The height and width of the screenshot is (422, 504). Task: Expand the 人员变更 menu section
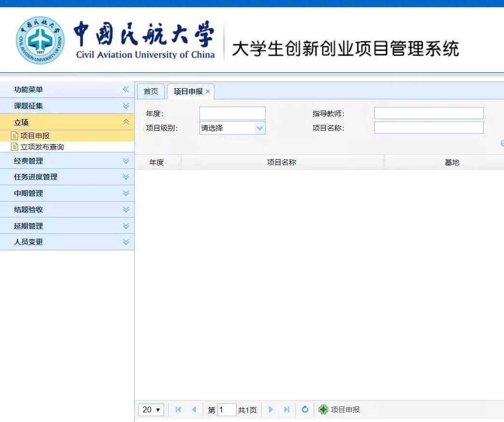click(x=125, y=242)
